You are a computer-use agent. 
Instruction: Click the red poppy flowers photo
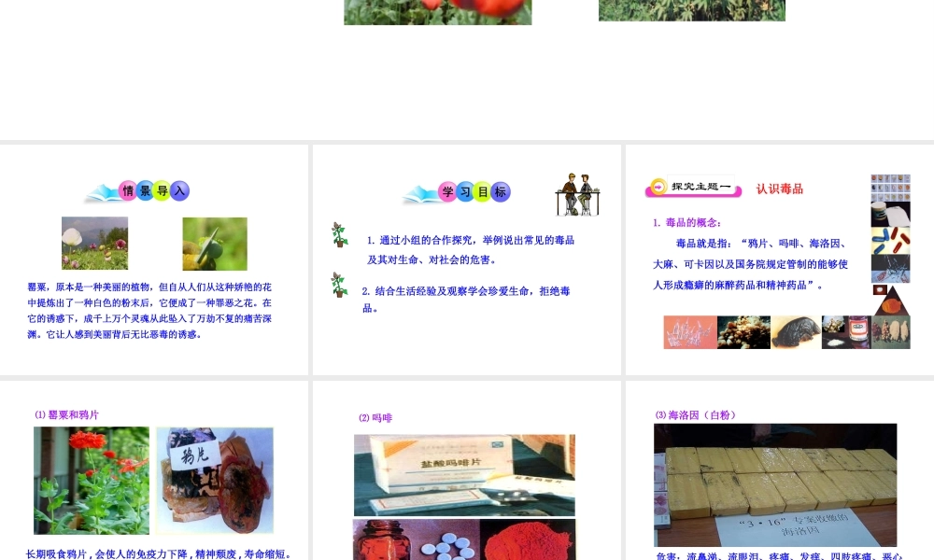click(x=92, y=481)
